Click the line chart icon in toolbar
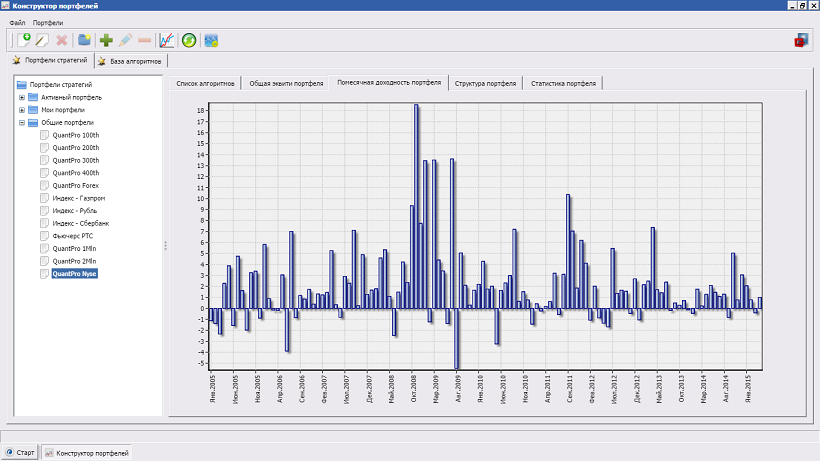This screenshot has width=820, height=461. 167,40
